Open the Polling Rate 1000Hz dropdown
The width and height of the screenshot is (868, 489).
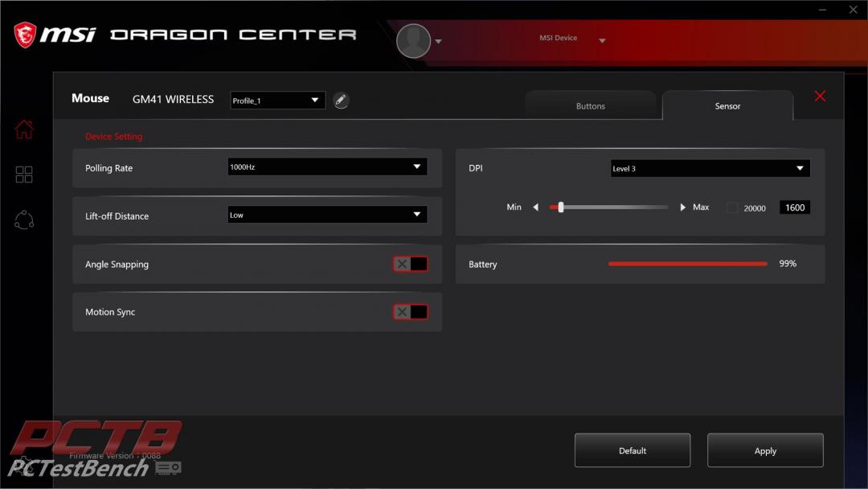[x=327, y=166]
